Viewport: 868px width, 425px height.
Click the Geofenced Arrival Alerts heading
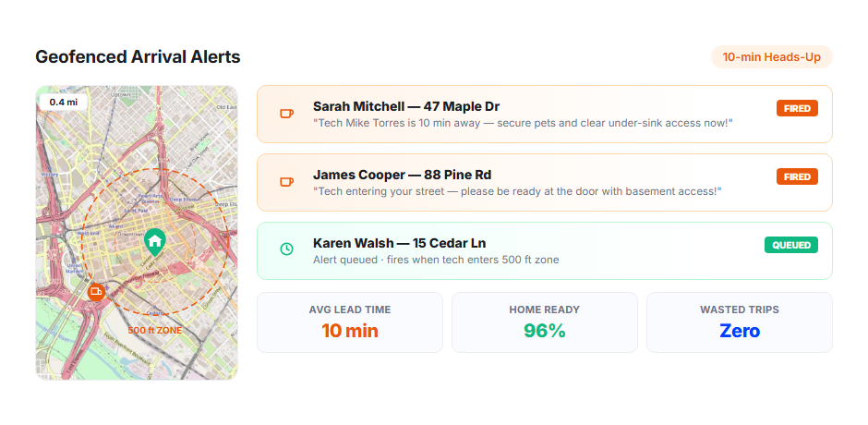point(138,56)
